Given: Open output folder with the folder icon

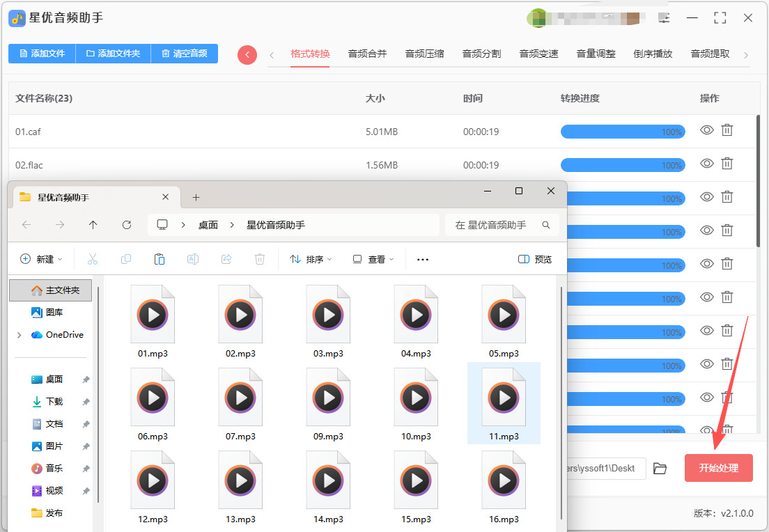Looking at the screenshot, I should (660, 469).
